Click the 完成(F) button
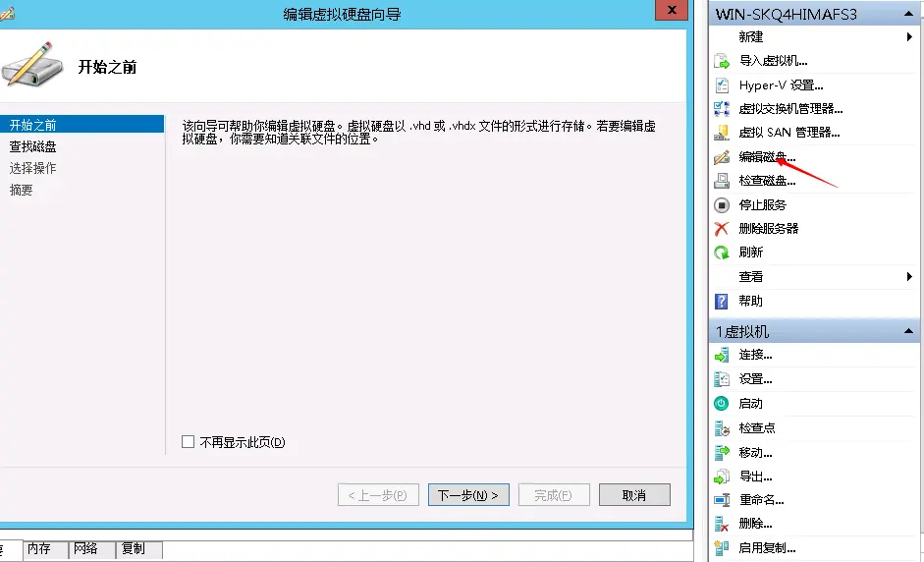 (x=554, y=495)
